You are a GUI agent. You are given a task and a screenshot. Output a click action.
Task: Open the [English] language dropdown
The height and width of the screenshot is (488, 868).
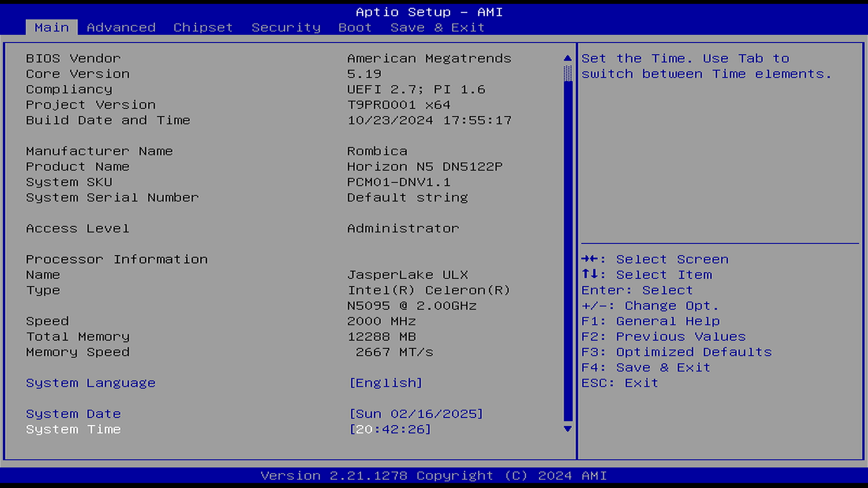pyautogui.click(x=386, y=383)
